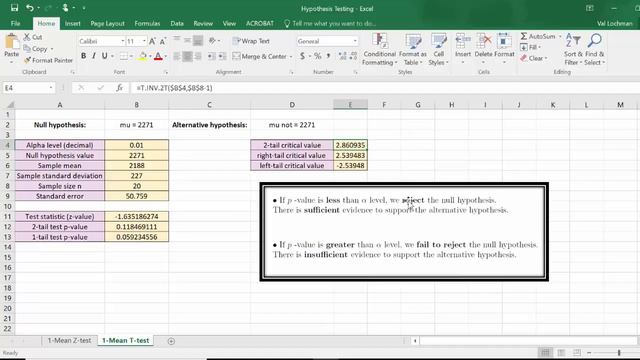The height and width of the screenshot is (360, 640).
Task: Increase font size with large A icon
Action: (x=152, y=41)
